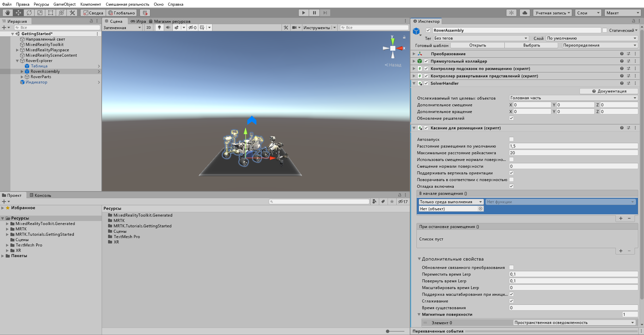Open Только среда выполнения dropdown
Viewport: 644px width, 335px height.
[451, 202]
